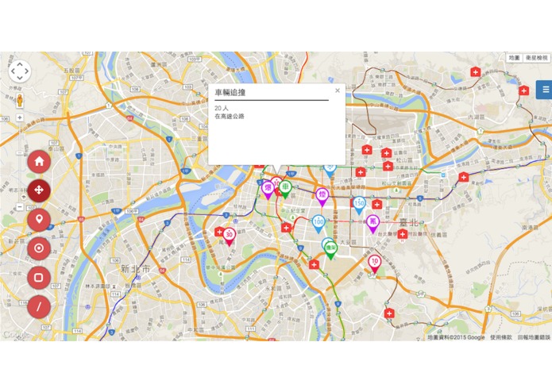Close the 車輛追撞 info window

pos(338,90)
